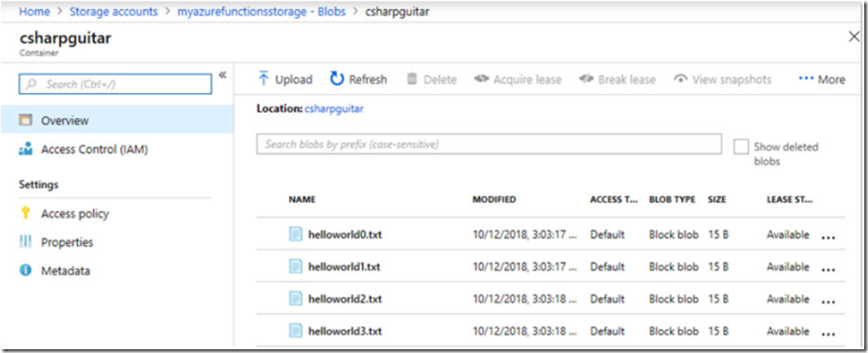Click the Delete trash can icon

point(412,79)
